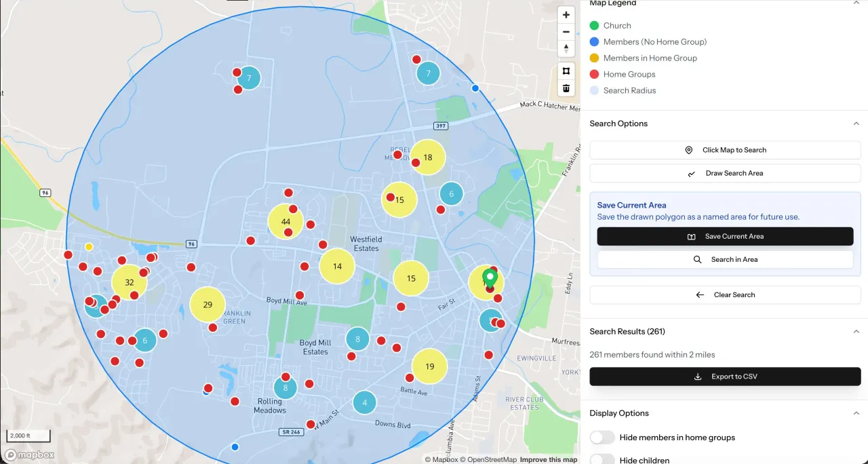Click the Search Radius legend label
This screenshot has height=464, width=868.
630,91
